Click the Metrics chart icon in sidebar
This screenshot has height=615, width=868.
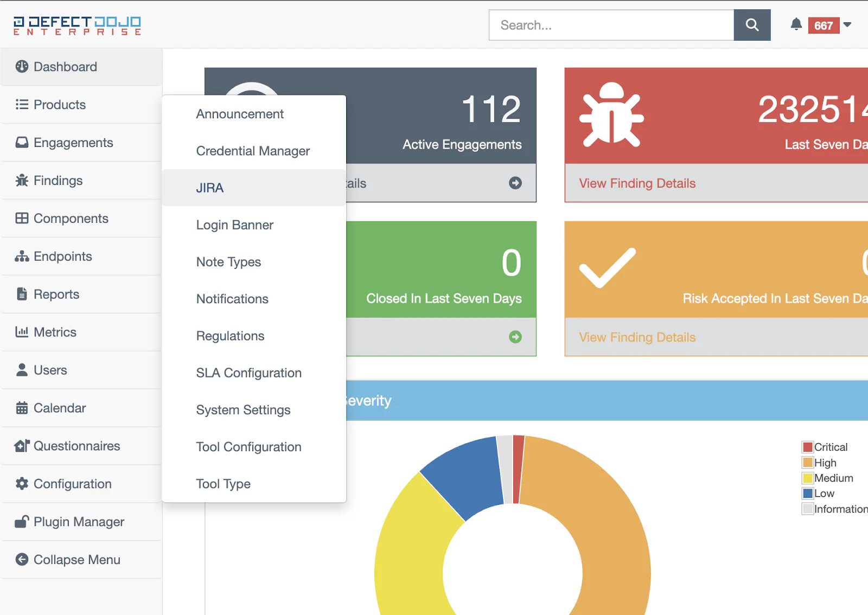[22, 332]
